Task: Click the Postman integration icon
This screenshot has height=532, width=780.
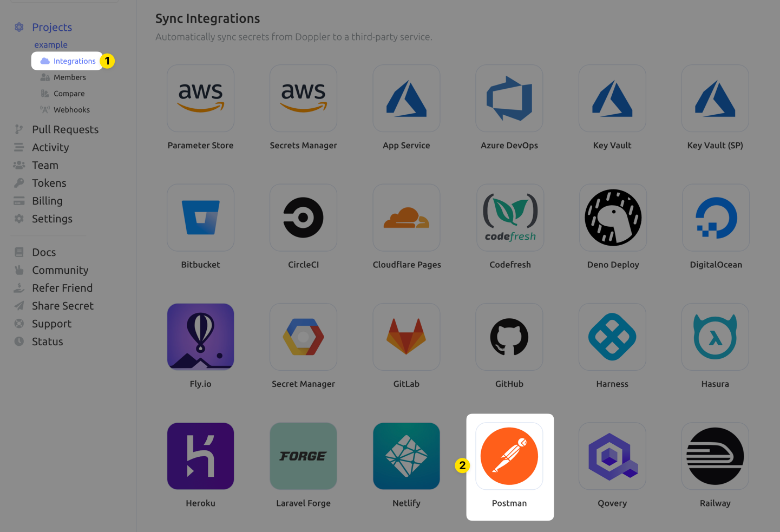Action: click(x=509, y=456)
